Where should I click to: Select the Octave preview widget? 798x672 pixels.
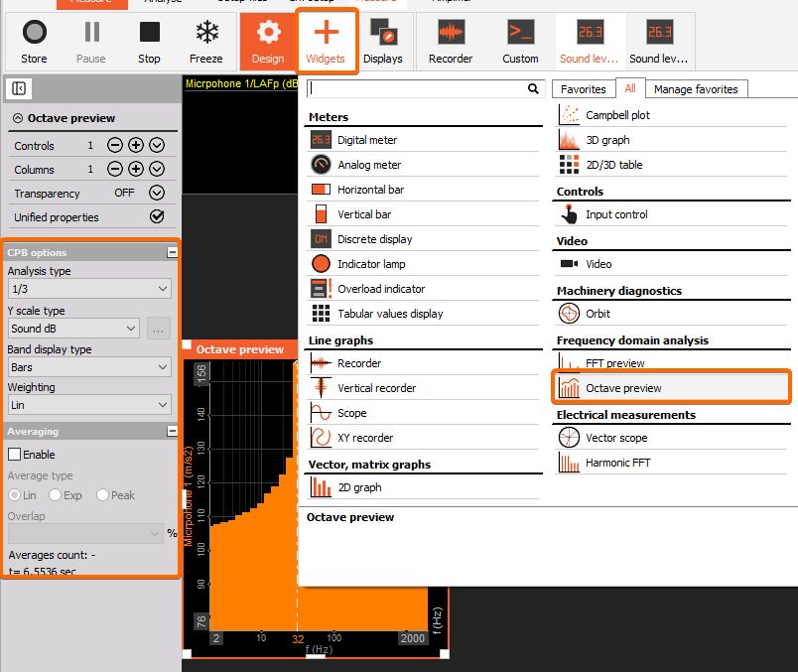click(672, 388)
